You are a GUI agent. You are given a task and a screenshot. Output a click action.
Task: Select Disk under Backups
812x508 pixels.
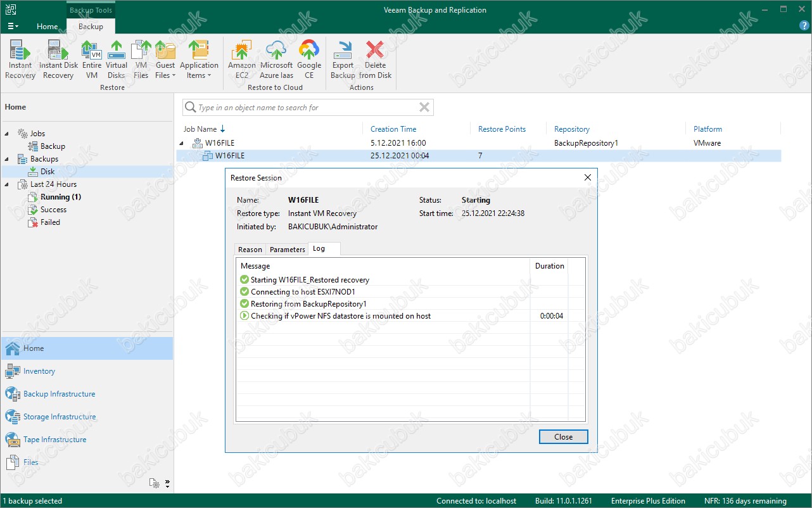pyautogui.click(x=48, y=172)
